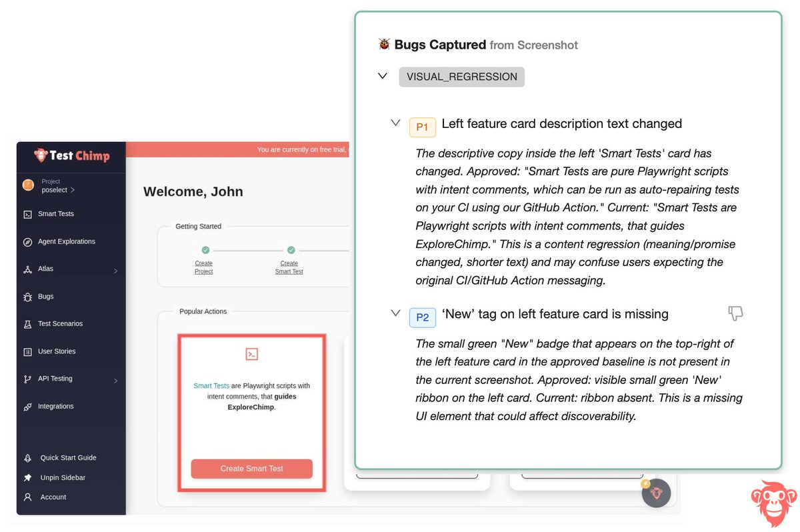
Task: Click the 'Welcome, John' heading
Action: pyautogui.click(x=193, y=191)
